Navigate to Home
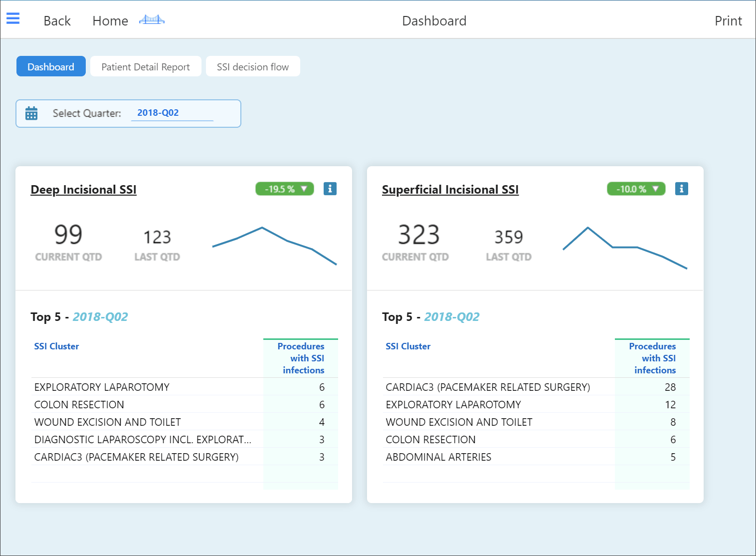Viewport: 756px width, 556px height. 110,21
